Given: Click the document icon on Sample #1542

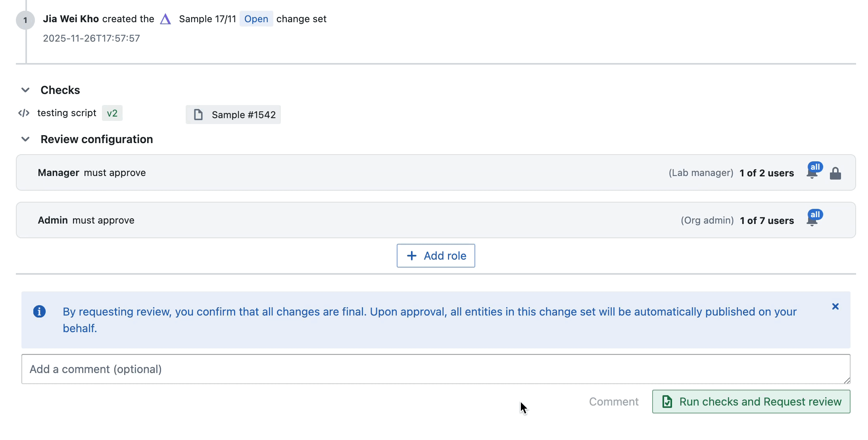Looking at the screenshot, I should [198, 115].
